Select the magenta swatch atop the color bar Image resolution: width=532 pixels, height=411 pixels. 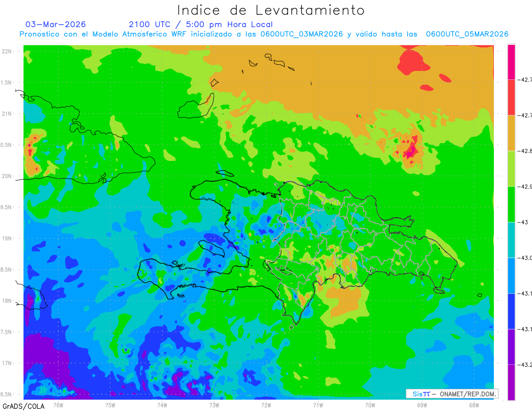pos(512,62)
